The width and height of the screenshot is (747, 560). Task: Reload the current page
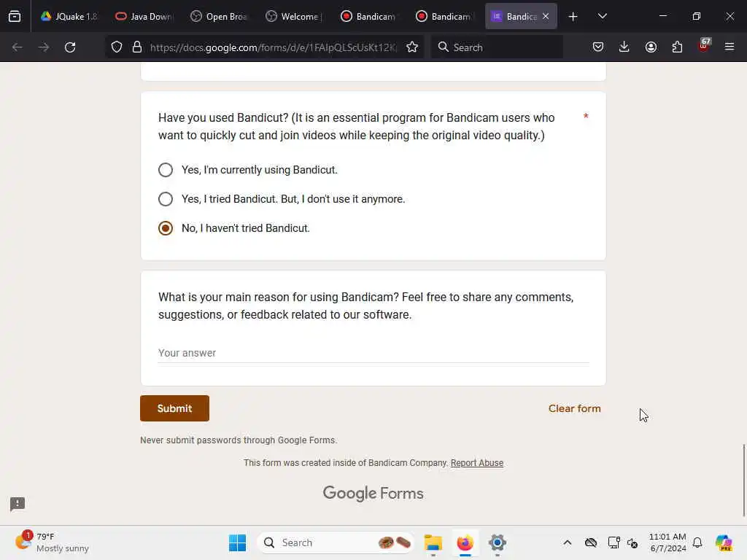click(70, 47)
